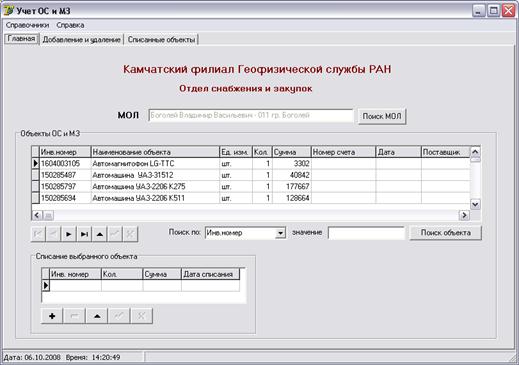Switch to Списанные объекты tab
The height and width of the screenshot is (365, 519).
point(161,40)
